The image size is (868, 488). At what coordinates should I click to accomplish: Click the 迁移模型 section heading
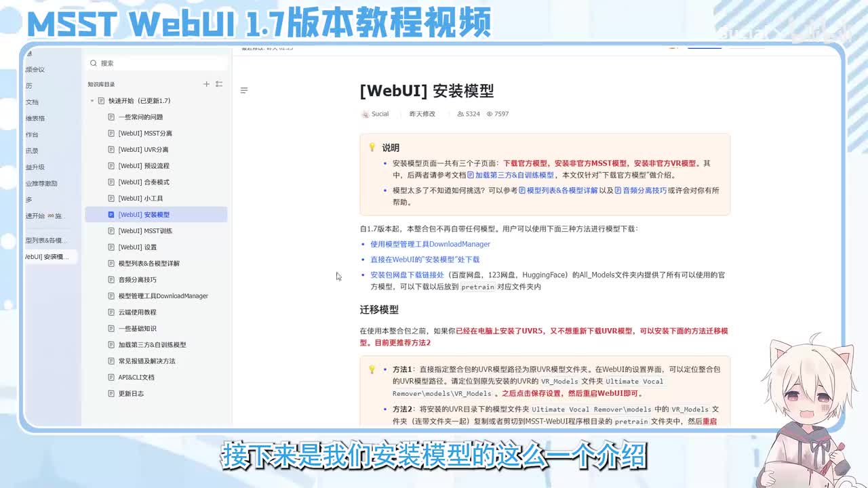pos(379,310)
